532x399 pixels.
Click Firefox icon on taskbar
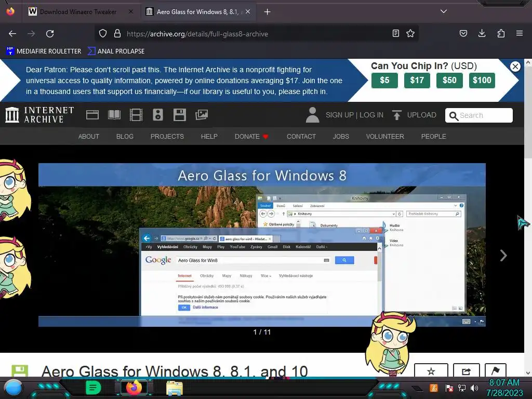tap(134, 387)
